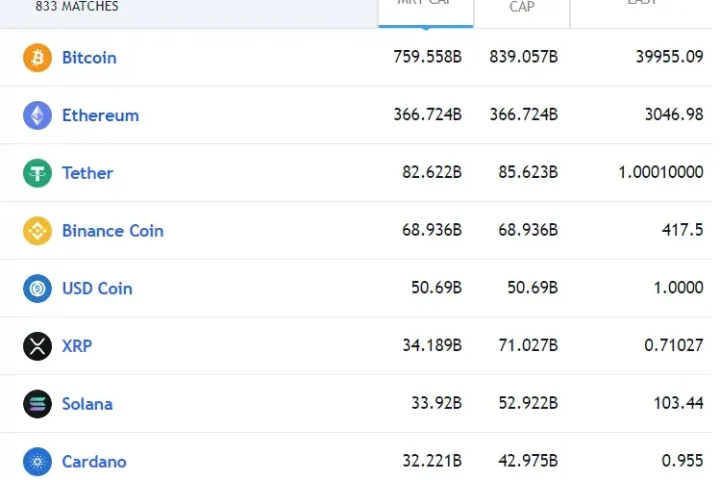Click the Solana logo

[x=37, y=404]
